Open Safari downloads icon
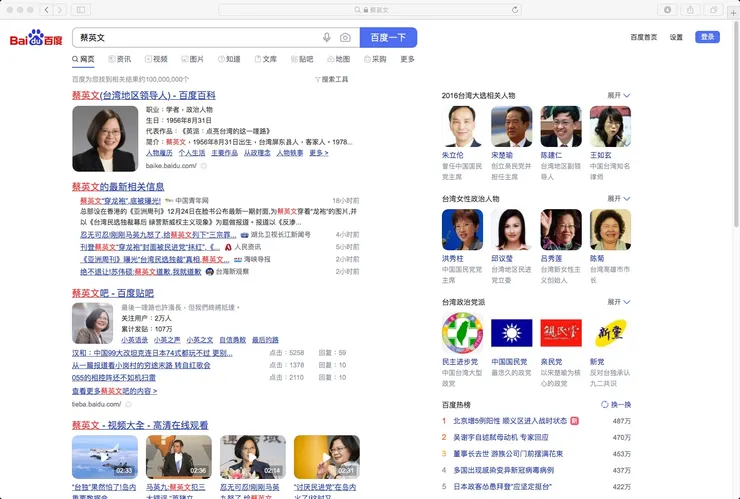740x499 pixels. 667,9
